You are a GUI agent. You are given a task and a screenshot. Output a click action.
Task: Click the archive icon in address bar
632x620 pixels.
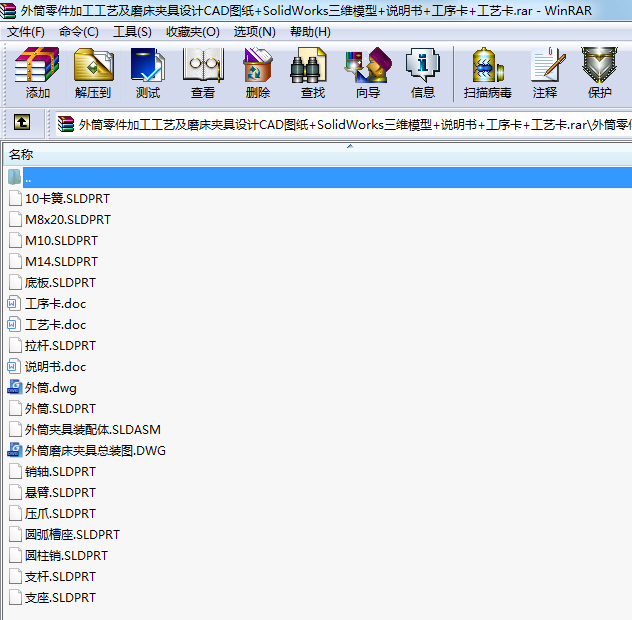pyautogui.click(x=66, y=124)
